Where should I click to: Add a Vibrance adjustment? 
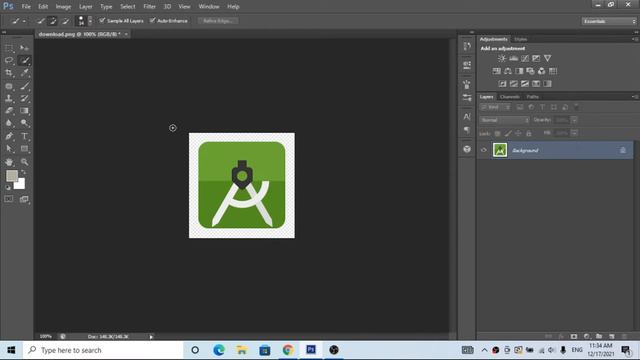click(547, 58)
